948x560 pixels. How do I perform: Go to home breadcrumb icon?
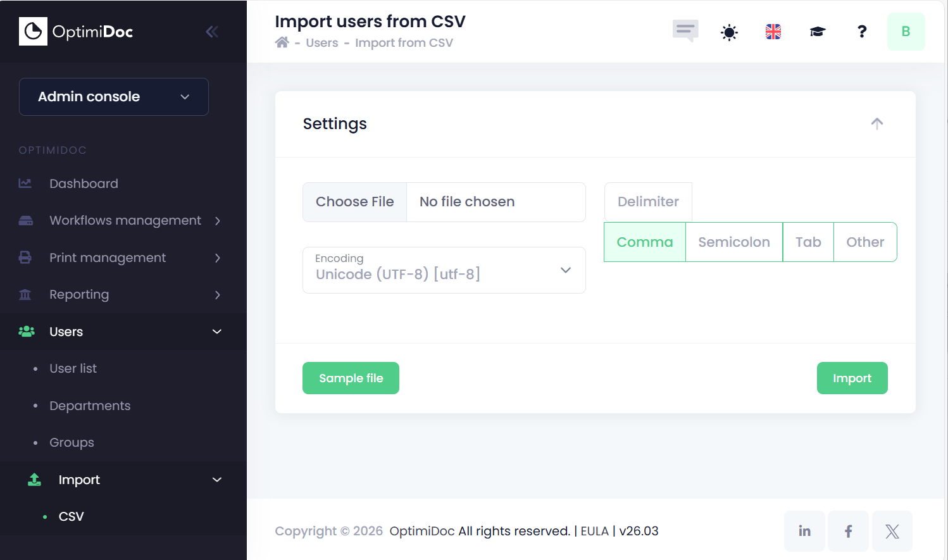282,42
